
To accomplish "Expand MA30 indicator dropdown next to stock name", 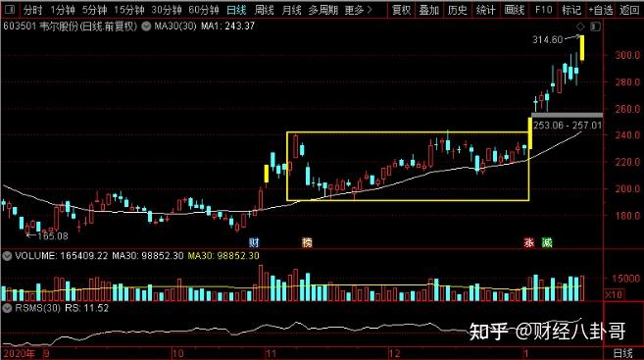I will [146, 26].
